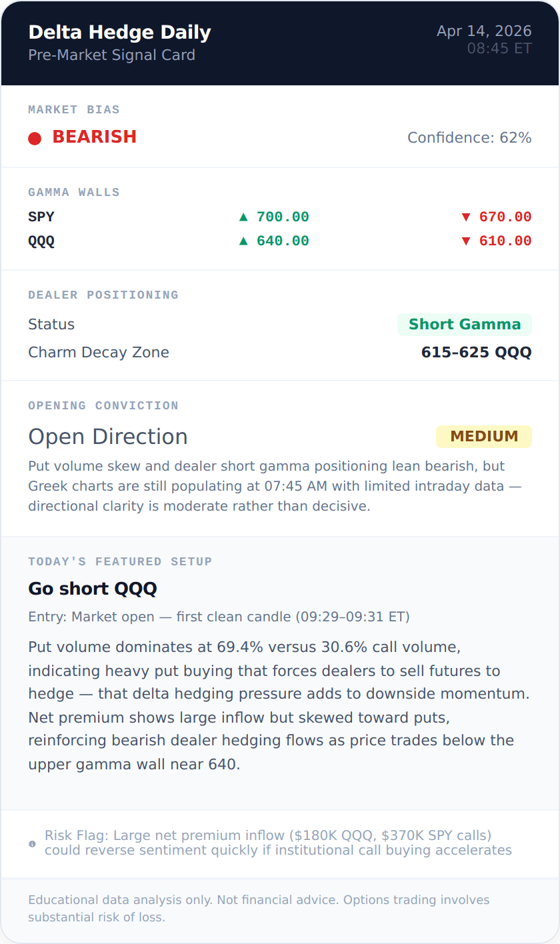
Task: Click the SPY green up-triangle icon
Action: pyautogui.click(x=243, y=217)
